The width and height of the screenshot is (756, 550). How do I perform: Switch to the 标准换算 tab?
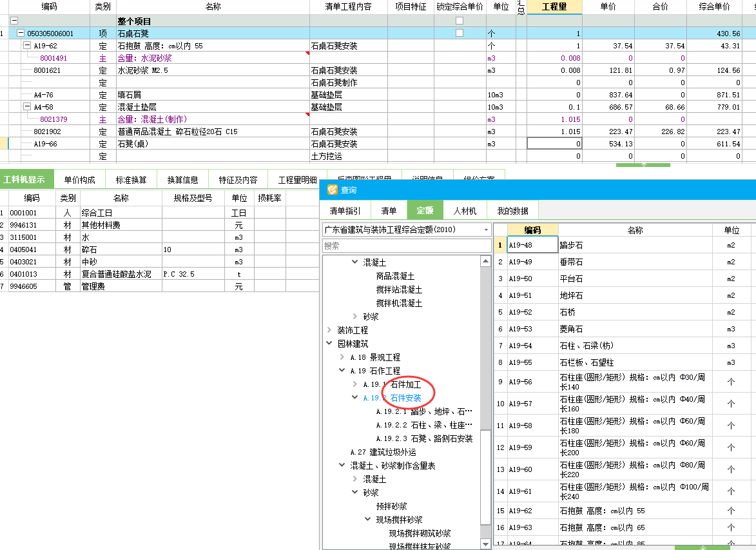click(x=131, y=179)
